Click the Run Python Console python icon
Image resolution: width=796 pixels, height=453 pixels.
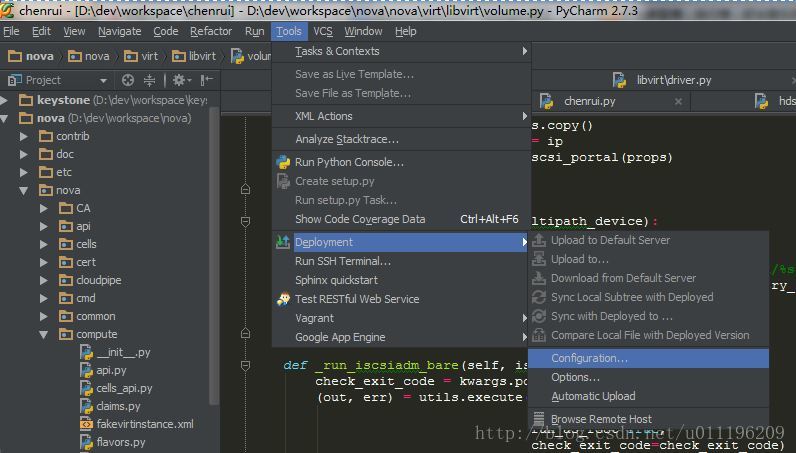click(x=283, y=162)
